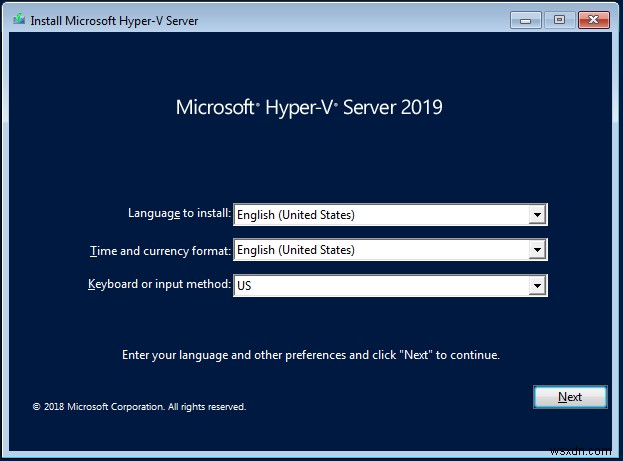This screenshot has width=623, height=461.
Task: Minimize the Hyper-V Server installer window
Action: [x=528, y=19]
